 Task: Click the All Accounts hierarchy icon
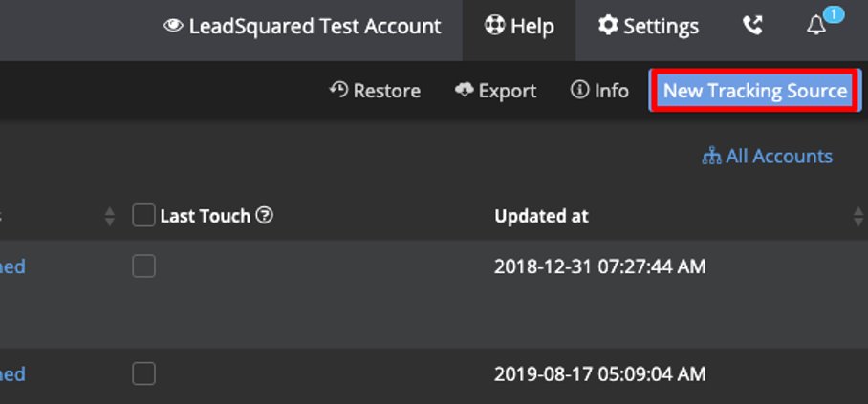click(711, 156)
